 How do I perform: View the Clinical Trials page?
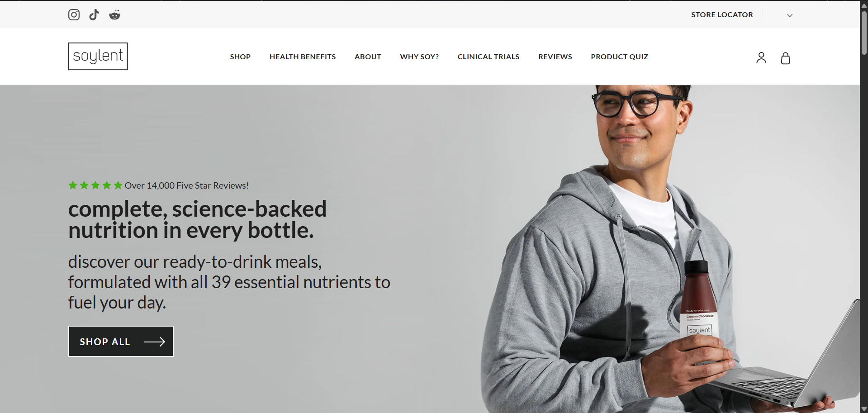489,57
